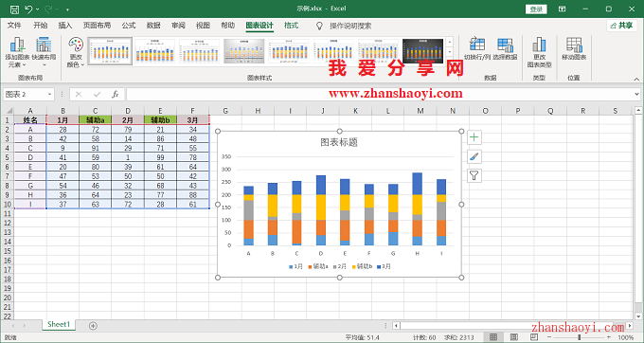Image resolution: width=644 pixels, height=343 pixels.
Task: Switch to the Data (数据) tab
Action: 153,26
